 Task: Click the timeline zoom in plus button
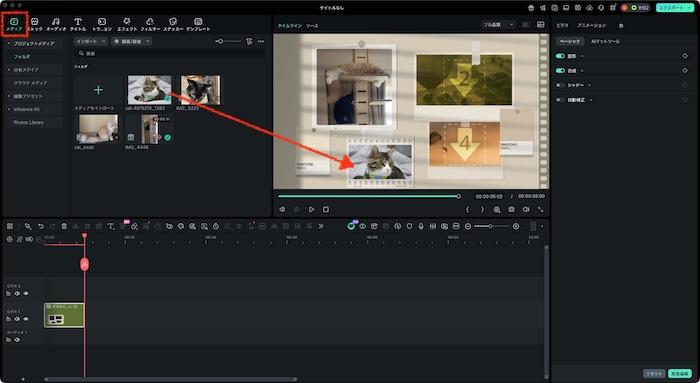516,227
